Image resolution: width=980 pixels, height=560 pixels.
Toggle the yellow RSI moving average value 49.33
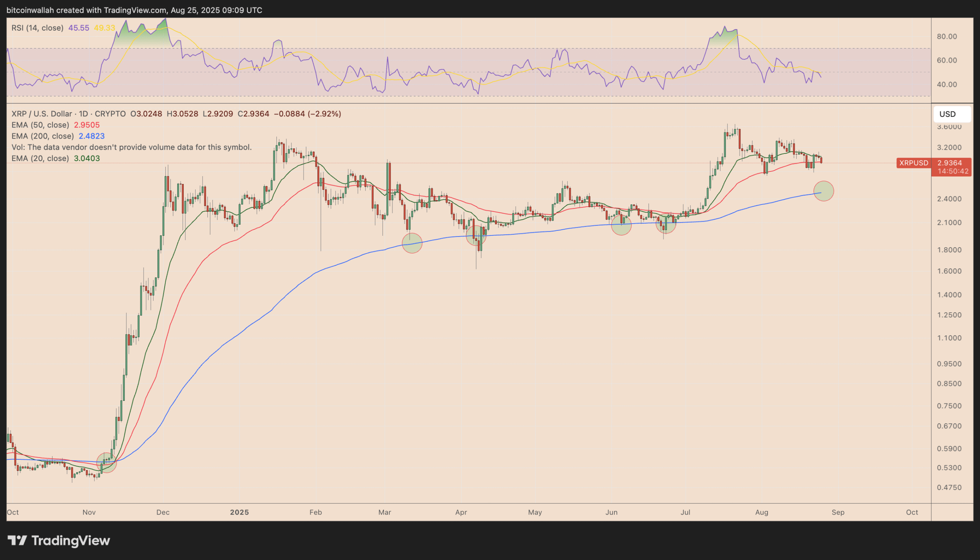105,28
